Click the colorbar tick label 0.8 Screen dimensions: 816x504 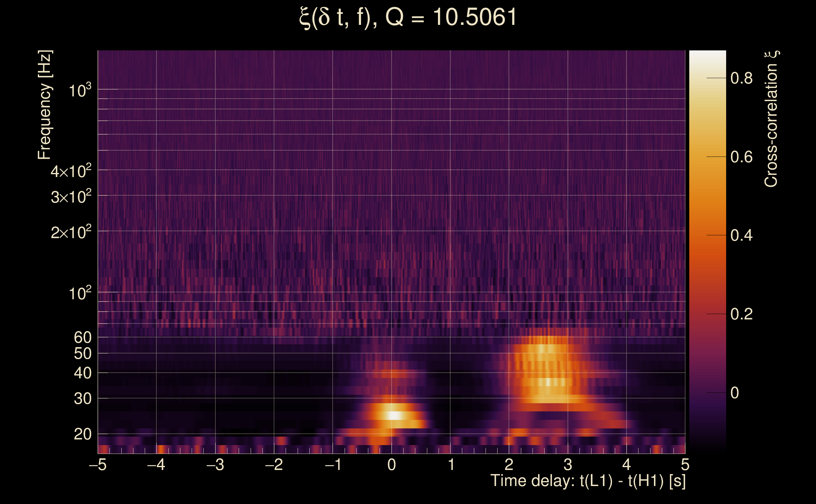pos(741,78)
